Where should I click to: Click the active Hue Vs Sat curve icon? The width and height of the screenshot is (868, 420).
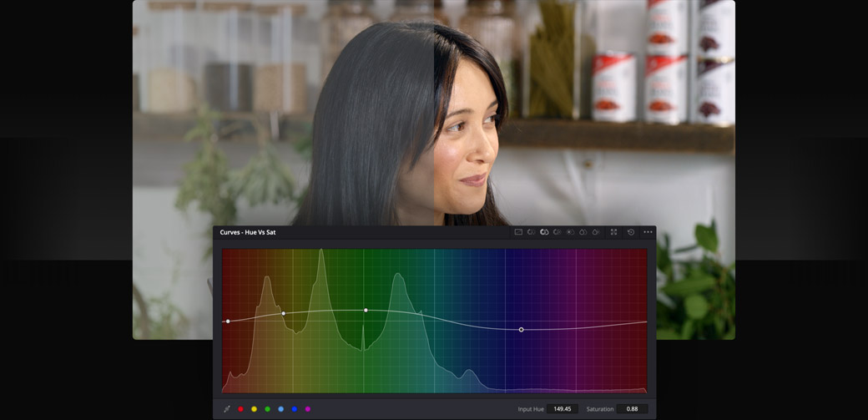tap(544, 232)
